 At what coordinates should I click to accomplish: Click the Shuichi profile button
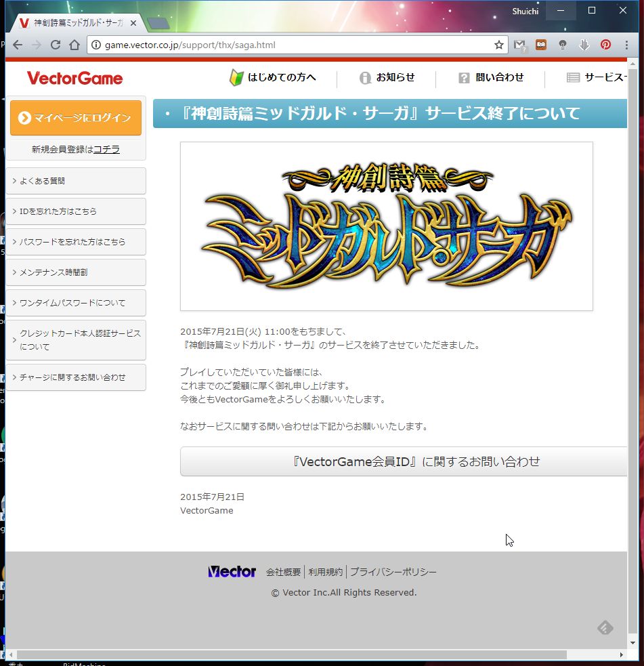[x=525, y=12]
